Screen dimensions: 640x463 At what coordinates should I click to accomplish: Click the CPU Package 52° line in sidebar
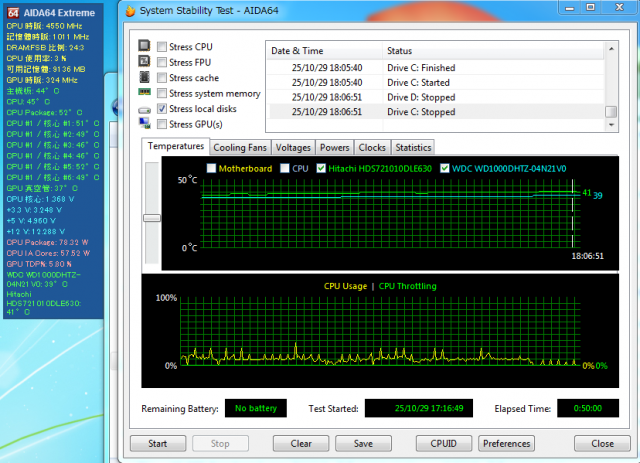tap(44, 112)
